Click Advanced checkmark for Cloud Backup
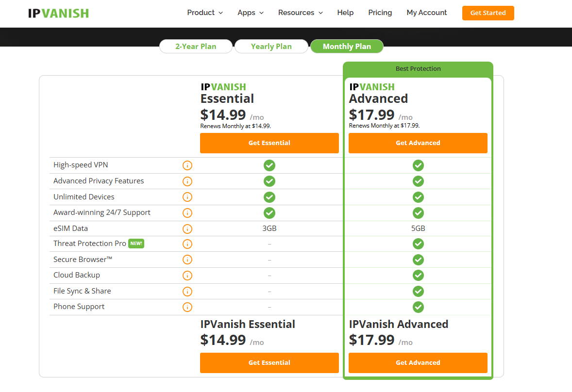The height and width of the screenshot is (392, 572). click(x=418, y=276)
